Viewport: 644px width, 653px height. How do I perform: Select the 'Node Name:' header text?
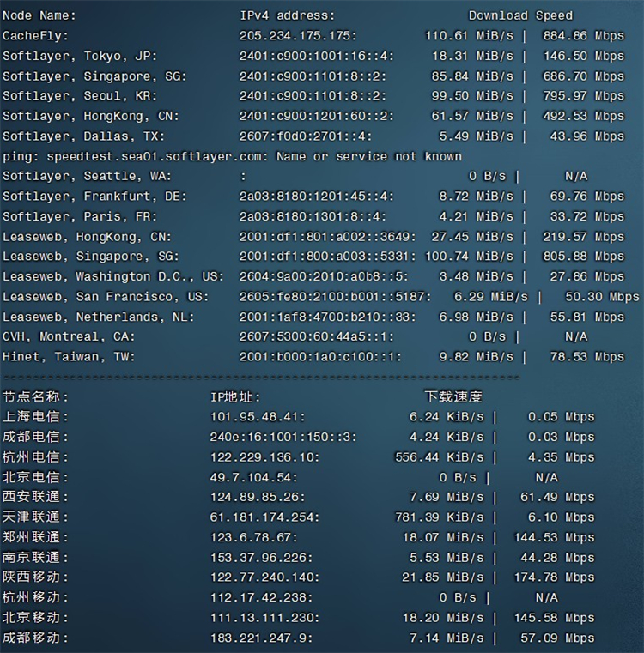(x=39, y=15)
